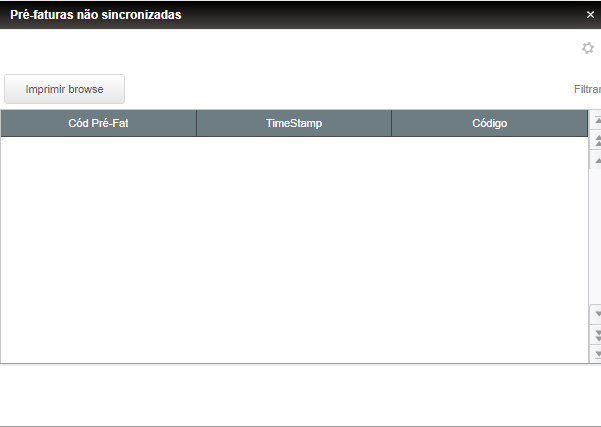Move up one row with single up arrow
The height and width of the screenshot is (427, 601).
(x=596, y=160)
